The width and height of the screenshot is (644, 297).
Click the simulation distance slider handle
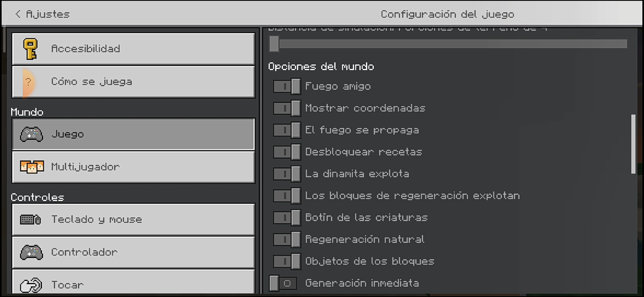[274, 44]
